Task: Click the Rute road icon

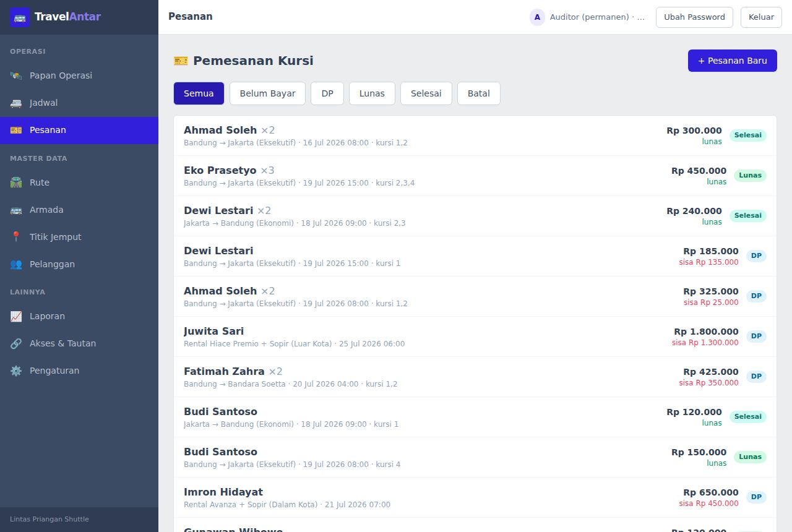Action: coord(16,182)
